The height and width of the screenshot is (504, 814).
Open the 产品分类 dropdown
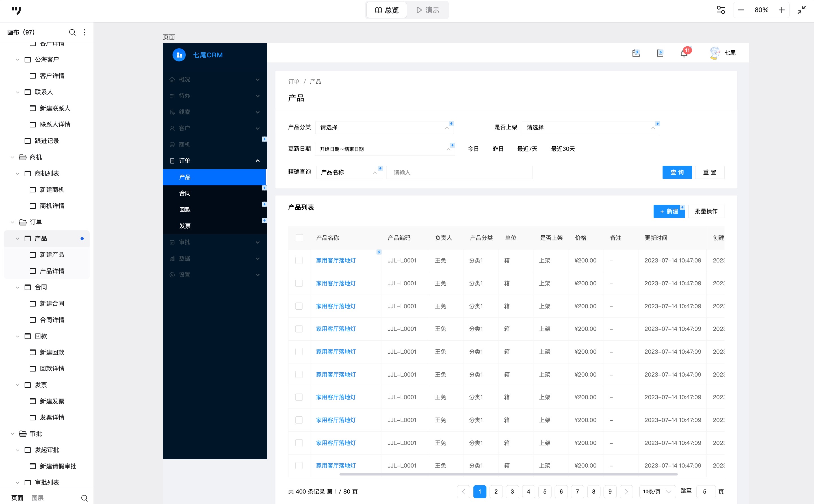[x=384, y=128]
